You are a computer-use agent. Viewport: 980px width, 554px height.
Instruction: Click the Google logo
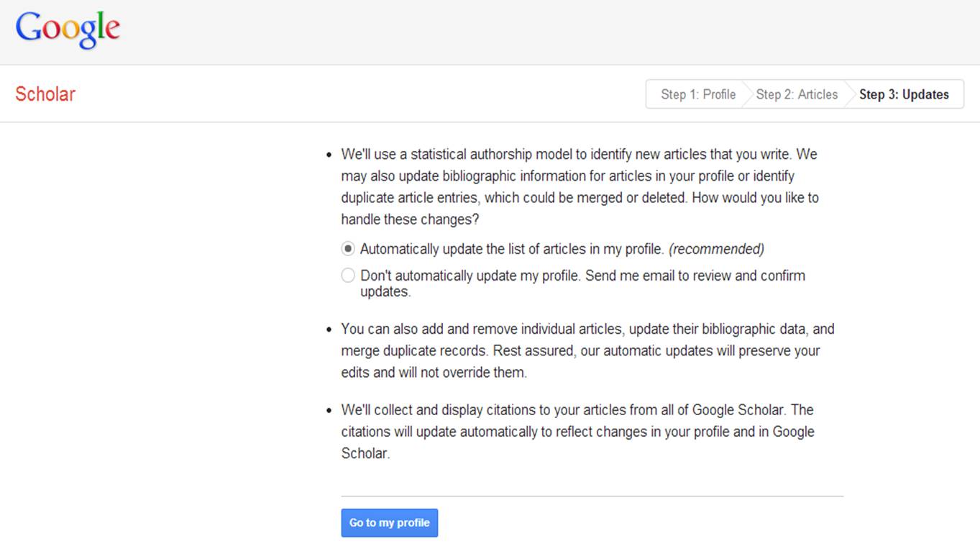coord(68,30)
